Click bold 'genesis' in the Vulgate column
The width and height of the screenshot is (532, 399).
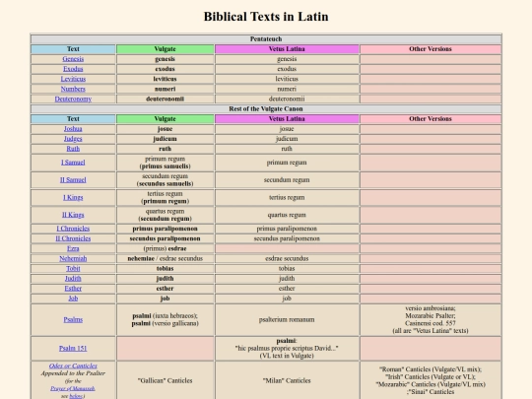pos(165,59)
